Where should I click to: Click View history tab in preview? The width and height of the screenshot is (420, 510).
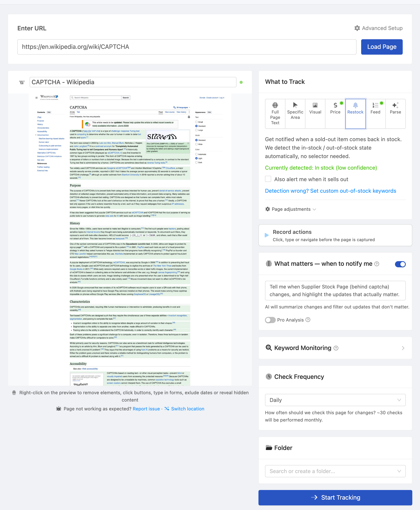click(181, 112)
